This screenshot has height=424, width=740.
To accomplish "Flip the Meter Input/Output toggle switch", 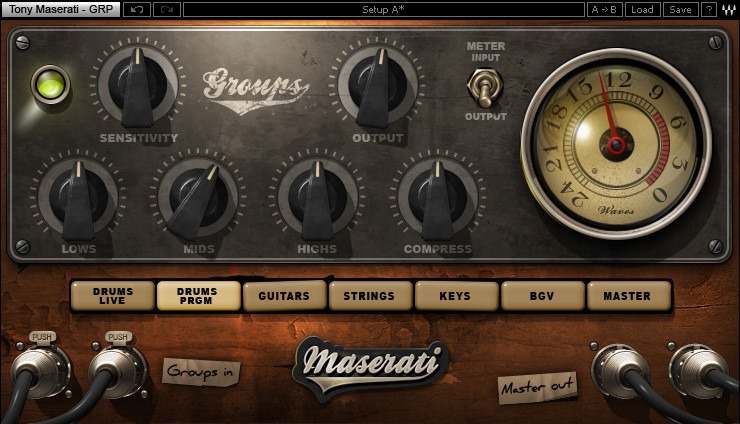I will (x=485, y=87).
